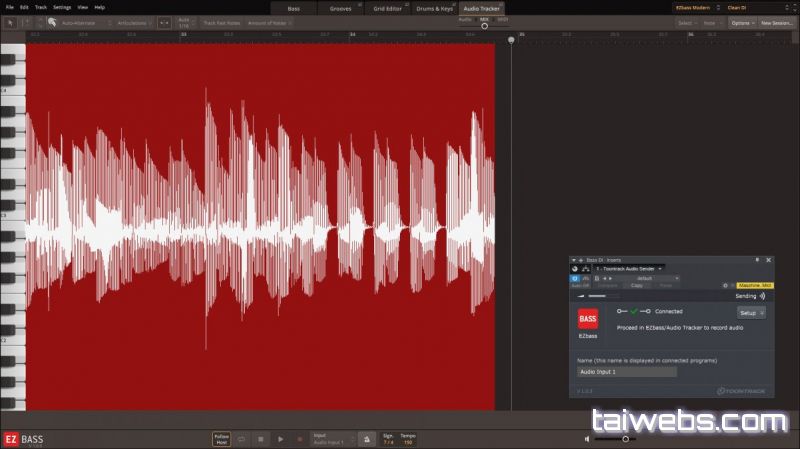Open the Options dropdown menu

pyautogui.click(x=741, y=22)
